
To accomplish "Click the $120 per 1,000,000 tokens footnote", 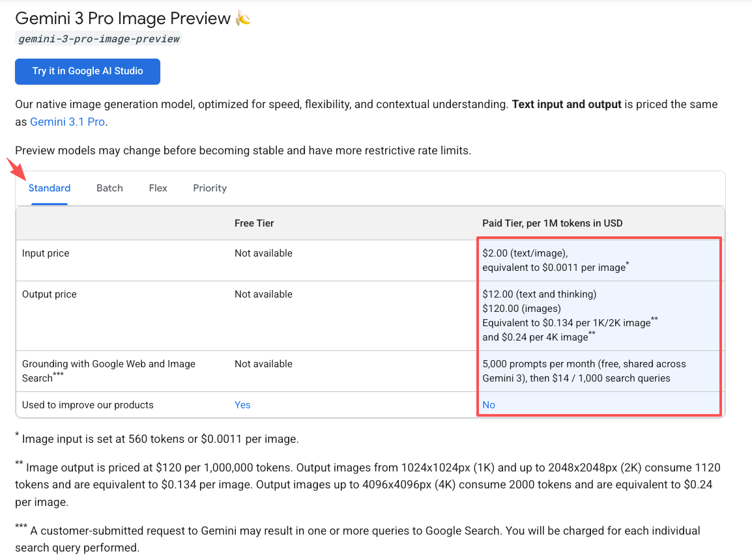I will pyautogui.click(x=368, y=484).
